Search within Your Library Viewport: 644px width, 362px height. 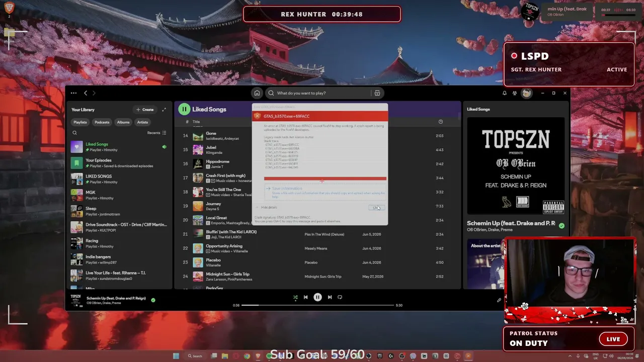pyautogui.click(x=74, y=133)
